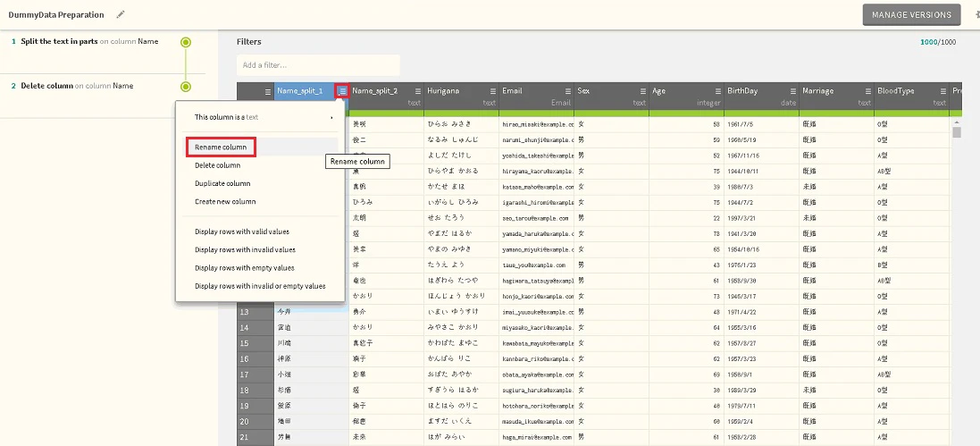Open Name_split_2 column hamburger menu

417,90
